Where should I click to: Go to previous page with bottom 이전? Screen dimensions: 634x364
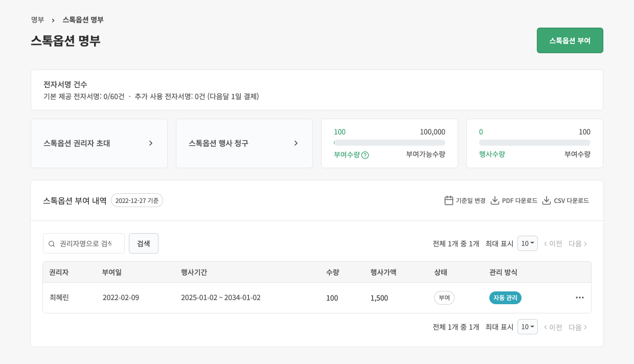(553, 327)
